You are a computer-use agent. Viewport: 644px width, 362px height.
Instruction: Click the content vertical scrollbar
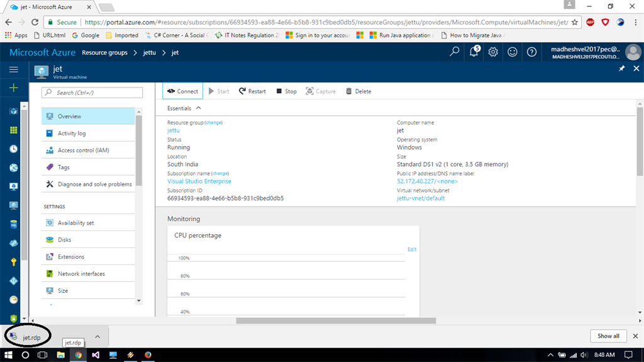[x=640, y=142]
